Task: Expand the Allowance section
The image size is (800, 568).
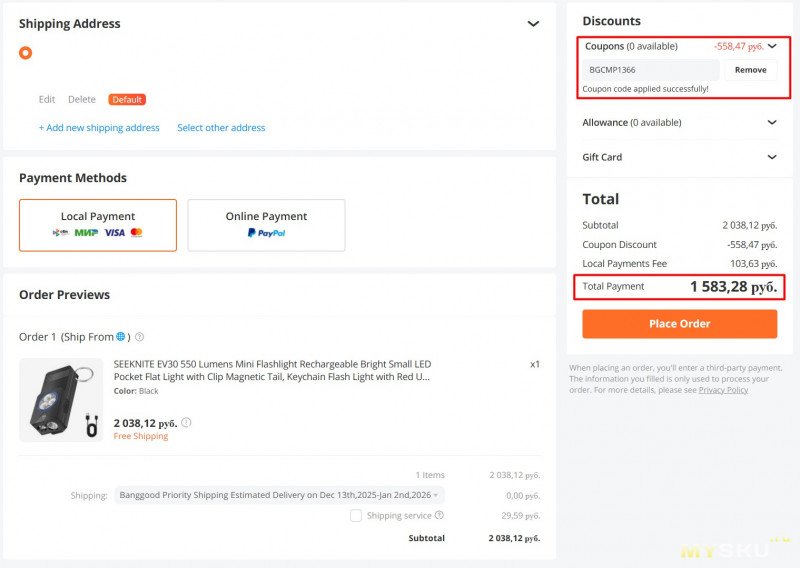Action: click(x=772, y=123)
